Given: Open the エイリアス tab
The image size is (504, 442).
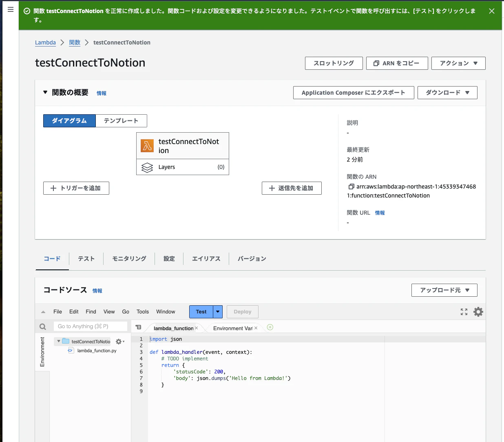Looking at the screenshot, I should [206, 259].
